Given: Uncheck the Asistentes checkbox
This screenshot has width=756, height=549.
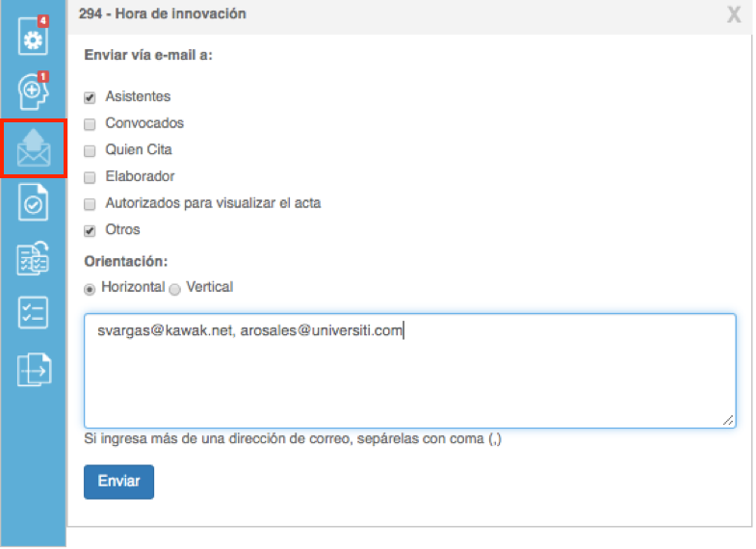Looking at the screenshot, I should pyautogui.click(x=90, y=98).
